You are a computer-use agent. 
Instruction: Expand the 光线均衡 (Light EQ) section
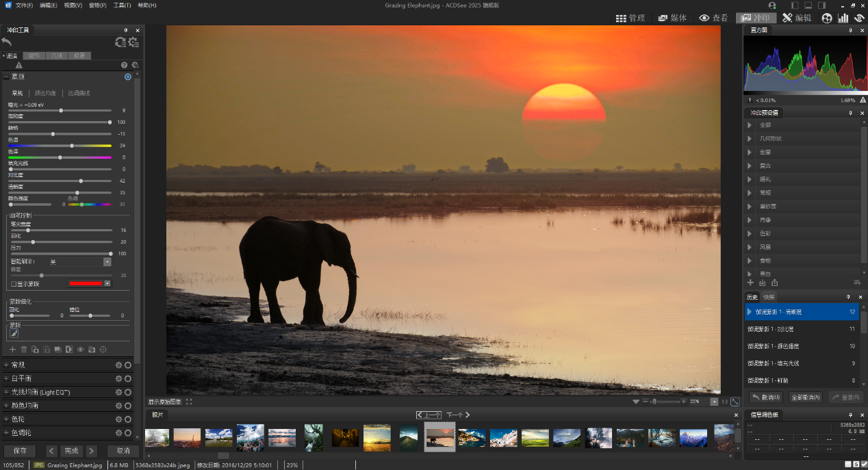[x=7, y=392]
